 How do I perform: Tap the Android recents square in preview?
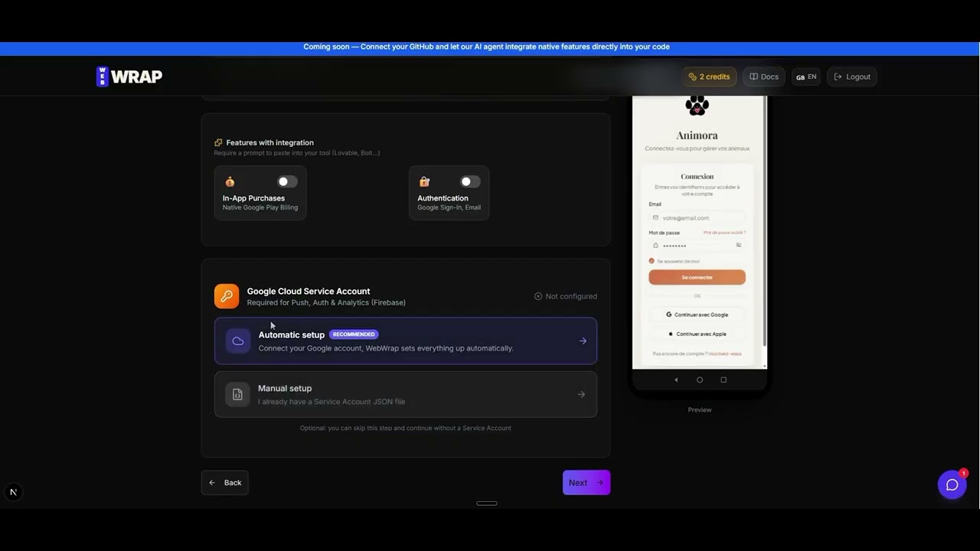(724, 380)
